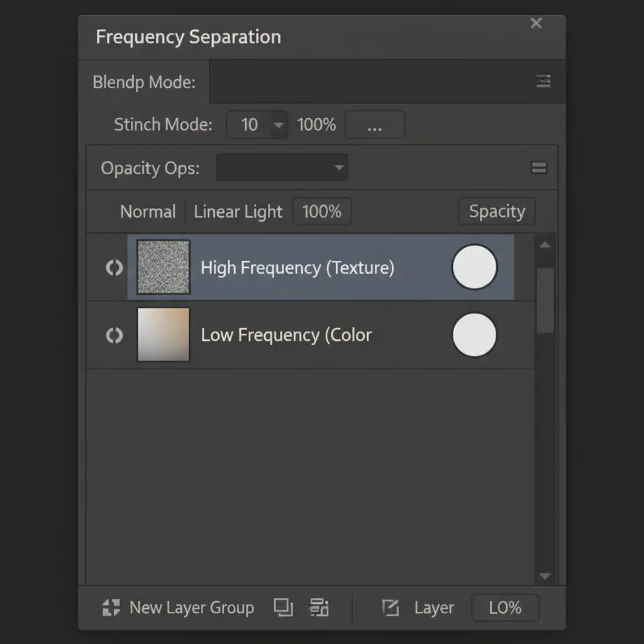Viewport: 644px width, 644px height.
Task: Select the Linear Light blend option
Action: pos(238,212)
